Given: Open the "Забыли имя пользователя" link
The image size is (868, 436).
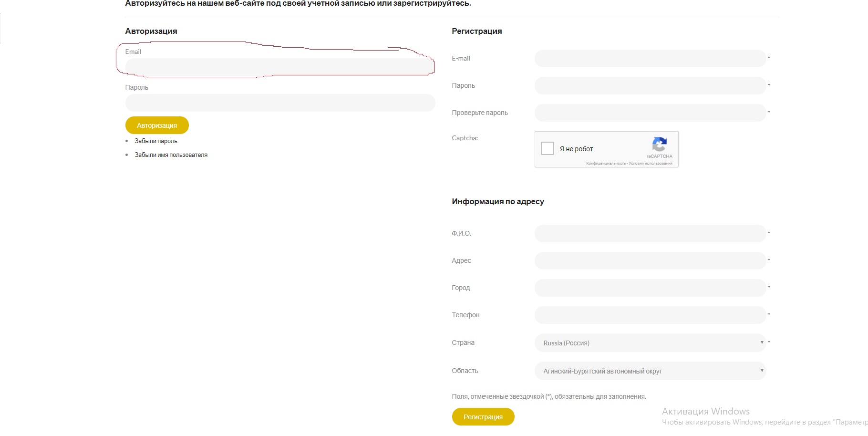Looking at the screenshot, I should tap(171, 155).
